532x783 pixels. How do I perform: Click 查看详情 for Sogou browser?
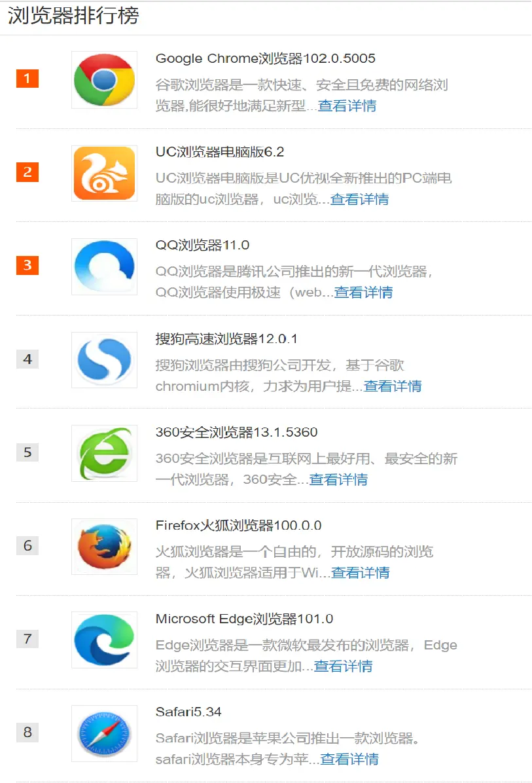click(393, 386)
